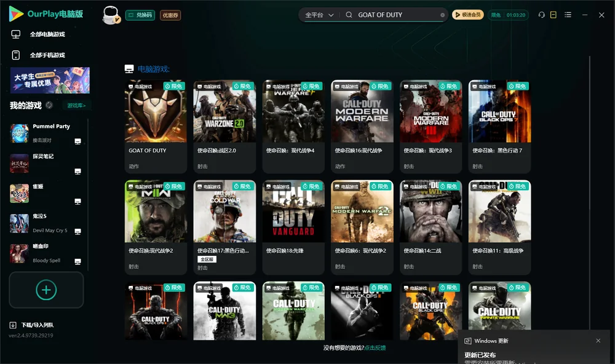Open the list menu icon in the title bar
This screenshot has width=615, height=364.
[x=568, y=15]
